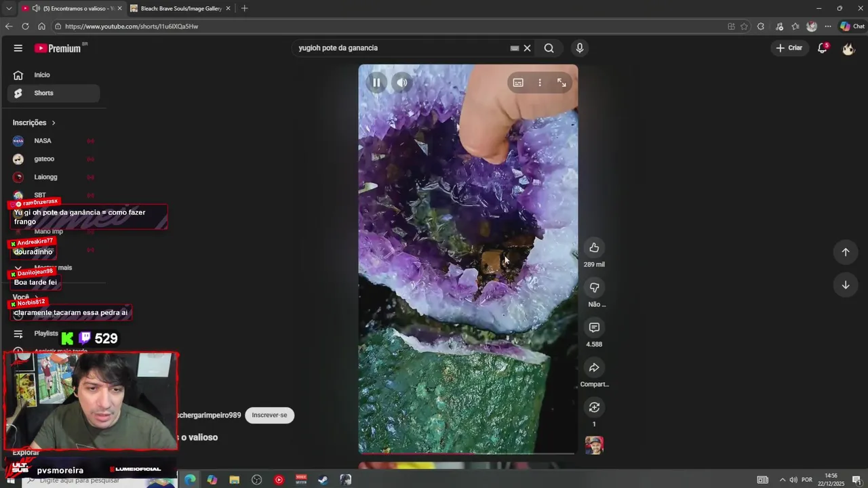Image resolution: width=868 pixels, height=488 pixels.
Task: Open YouTube notifications bell
Action: [x=823, y=48]
